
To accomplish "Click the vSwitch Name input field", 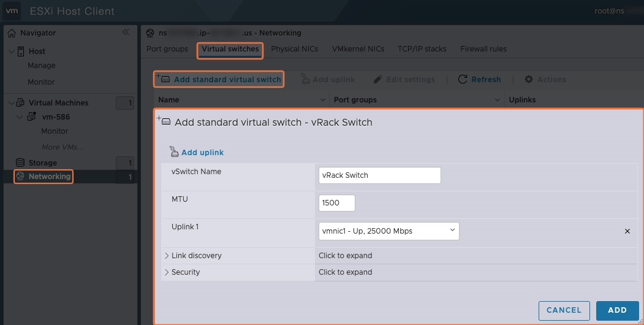I will coord(379,175).
